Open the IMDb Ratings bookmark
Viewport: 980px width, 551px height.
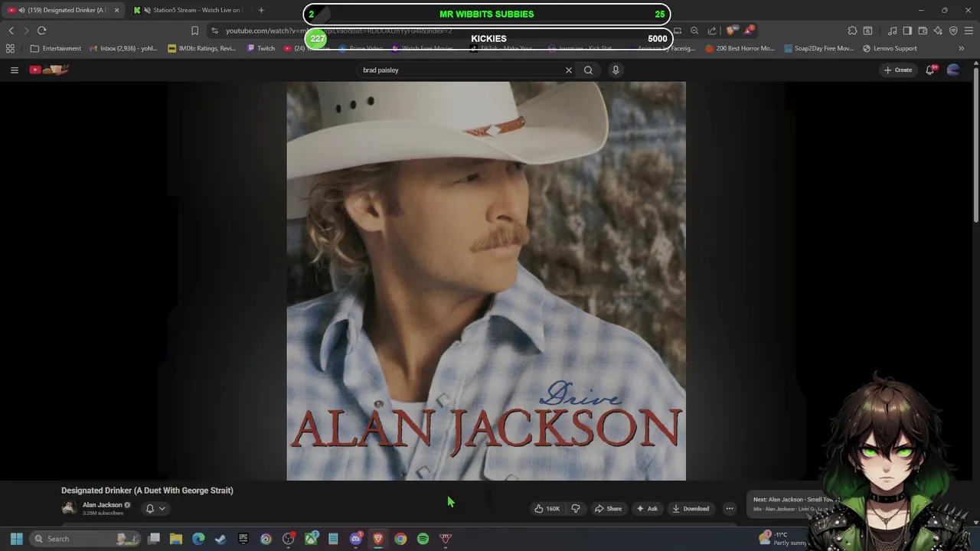click(x=201, y=48)
